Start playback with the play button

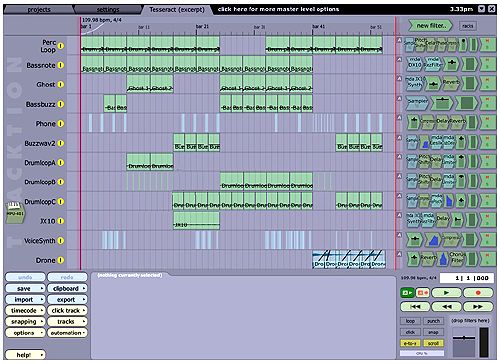pyautogui.click(x=446, y=293)
